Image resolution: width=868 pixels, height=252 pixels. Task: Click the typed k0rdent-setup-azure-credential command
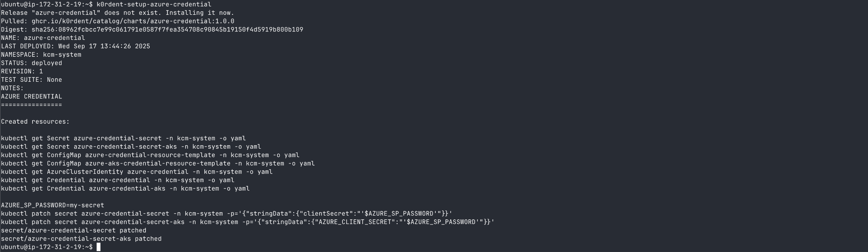154,4
